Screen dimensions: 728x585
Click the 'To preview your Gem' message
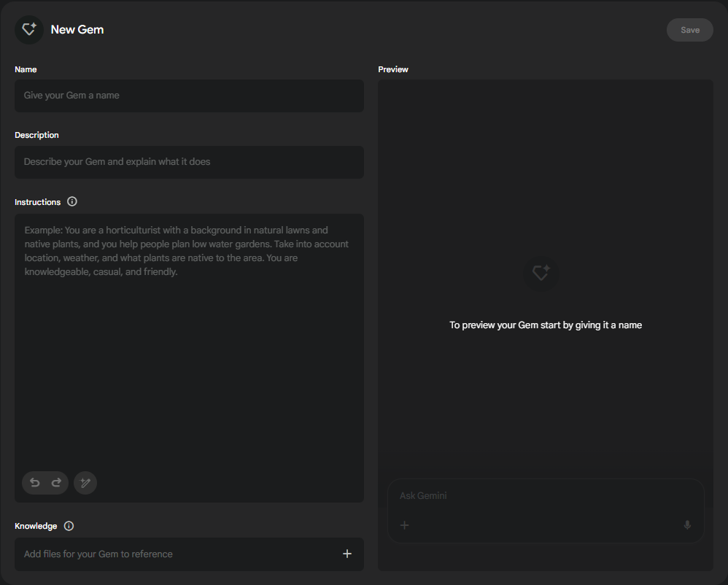click(x=546, y=325)
